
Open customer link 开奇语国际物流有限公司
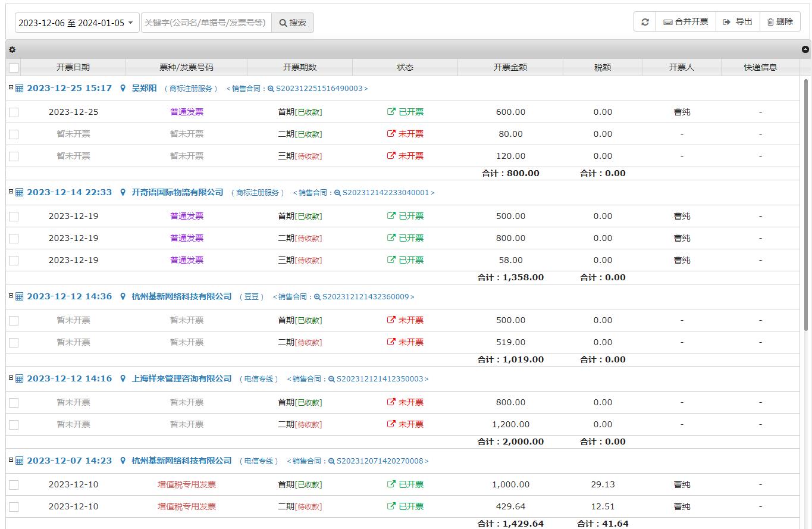click(177, 192)
